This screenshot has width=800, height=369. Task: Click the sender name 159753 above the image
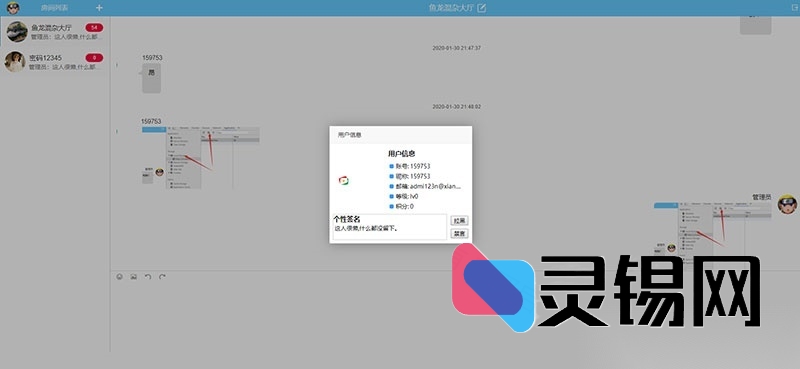click(151, 121)
